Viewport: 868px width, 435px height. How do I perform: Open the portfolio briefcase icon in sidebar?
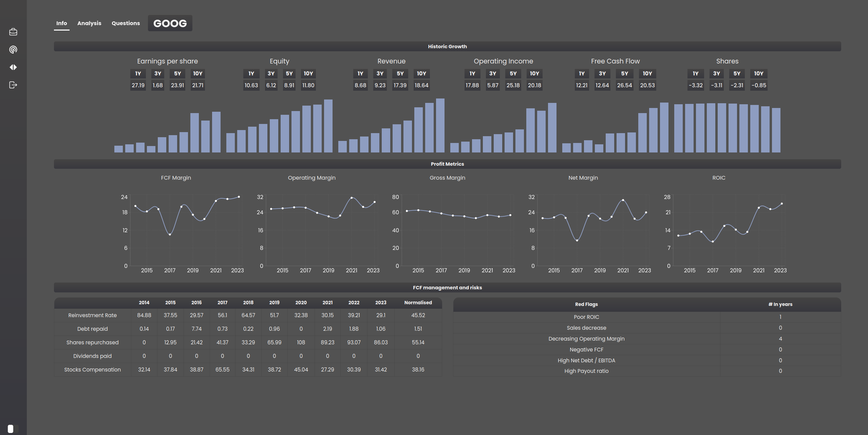pyautogui.click(x=13, y=32)
